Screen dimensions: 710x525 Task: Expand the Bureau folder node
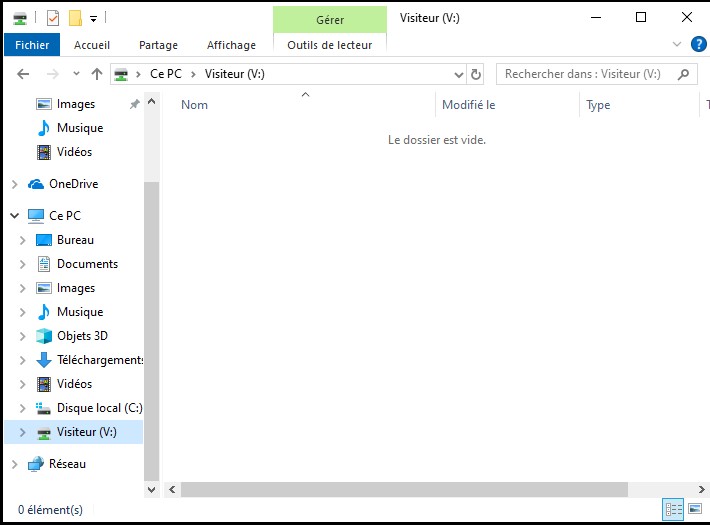click(22, 240)
